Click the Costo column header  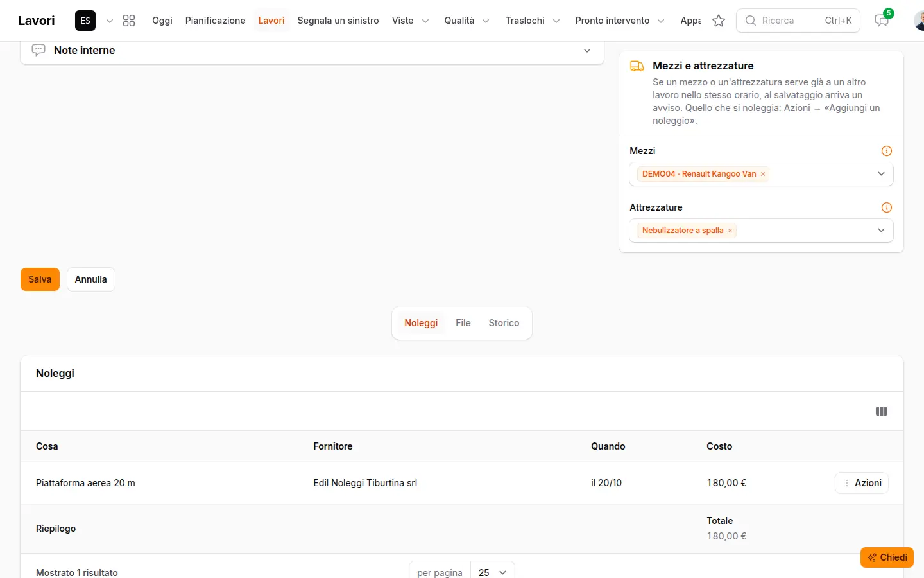(719, 446)
